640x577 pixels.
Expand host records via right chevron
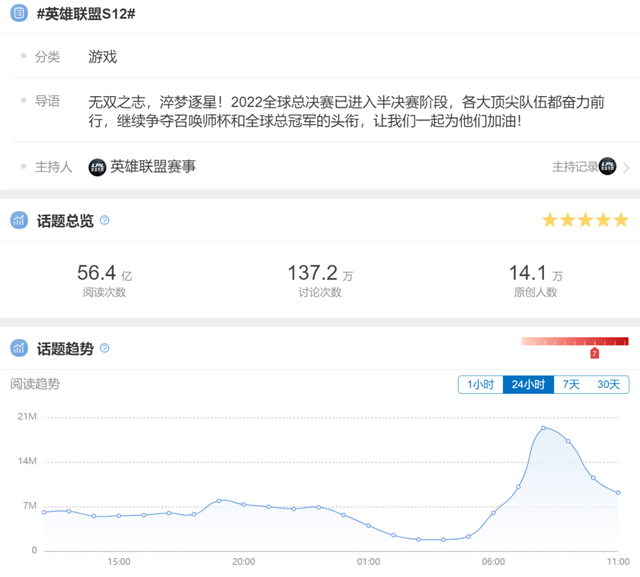626,168
